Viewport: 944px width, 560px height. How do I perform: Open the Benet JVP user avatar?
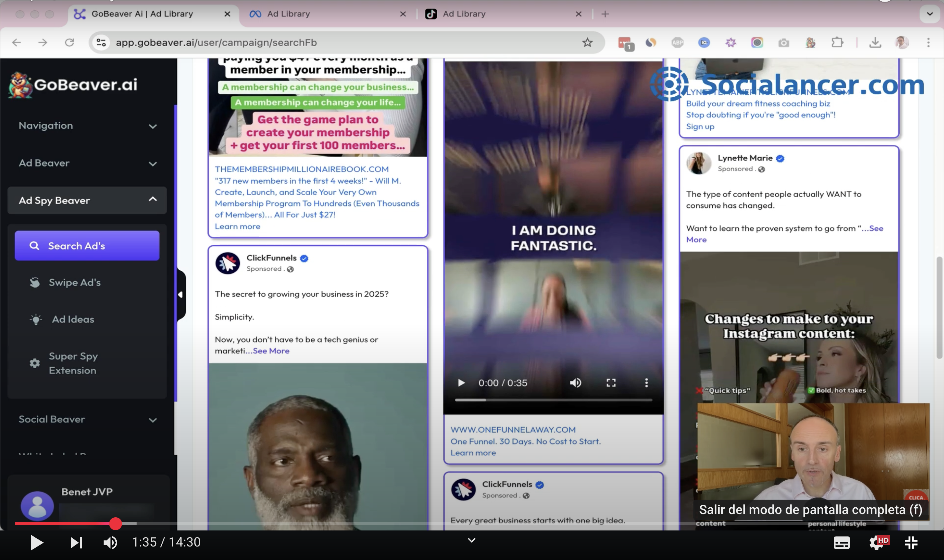(x=37, y=506)
